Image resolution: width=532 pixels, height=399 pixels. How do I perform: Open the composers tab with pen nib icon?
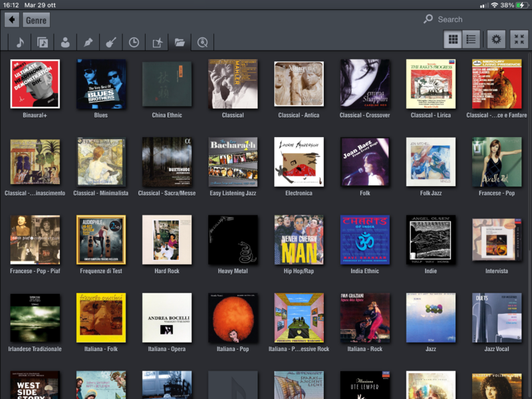88,42
